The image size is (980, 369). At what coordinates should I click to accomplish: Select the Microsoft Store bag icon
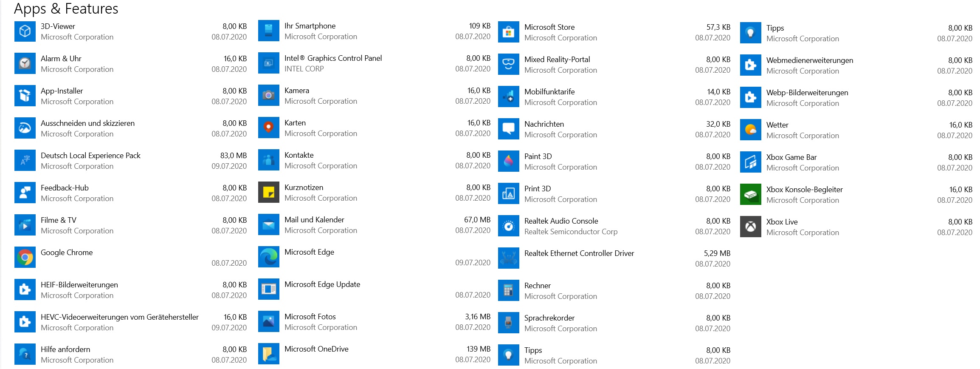pos(509,32)
